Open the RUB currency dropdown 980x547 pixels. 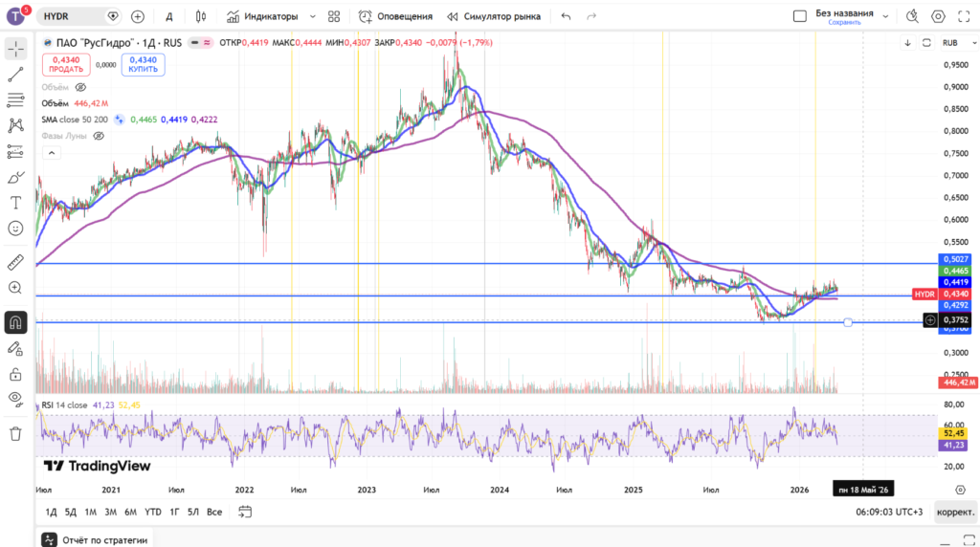[x=959, y=42]
